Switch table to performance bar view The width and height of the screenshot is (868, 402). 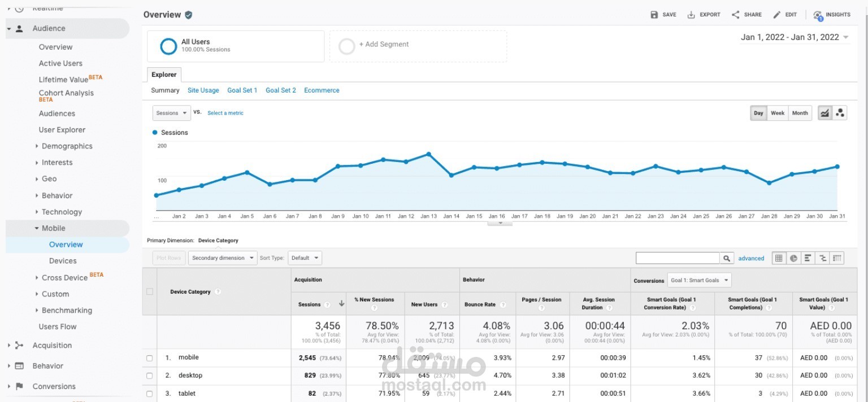pos(807,258)
